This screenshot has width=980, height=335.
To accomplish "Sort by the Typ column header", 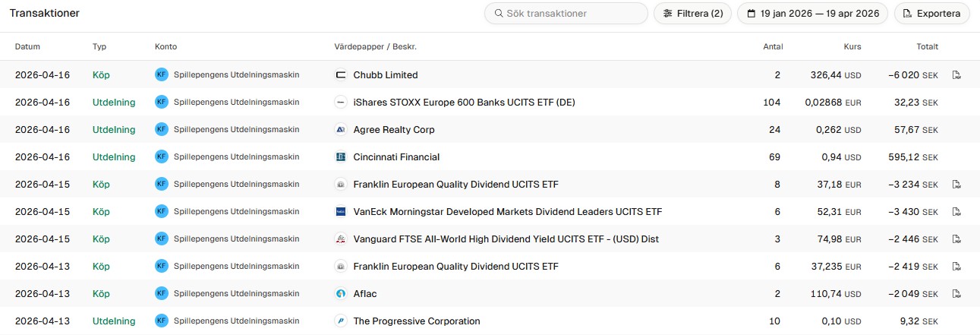I will (x=99, y=47).
